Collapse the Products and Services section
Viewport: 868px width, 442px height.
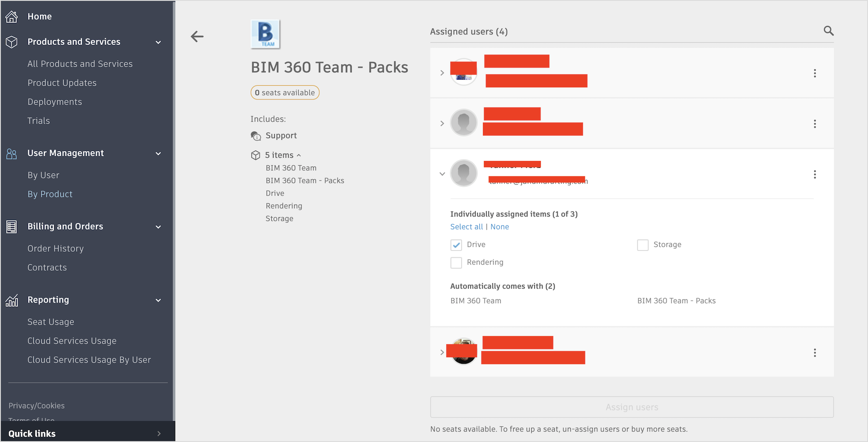[158, 42]
